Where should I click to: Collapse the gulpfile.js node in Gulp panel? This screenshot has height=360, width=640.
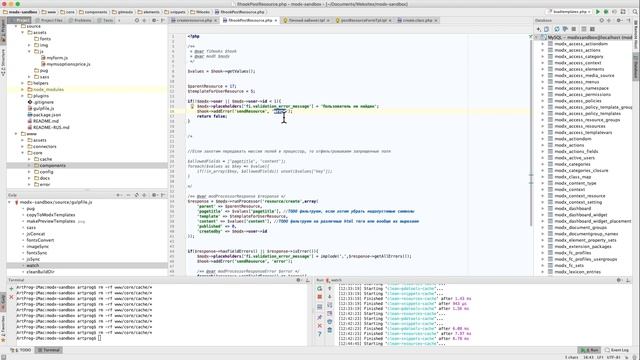[x=10, y=202]
